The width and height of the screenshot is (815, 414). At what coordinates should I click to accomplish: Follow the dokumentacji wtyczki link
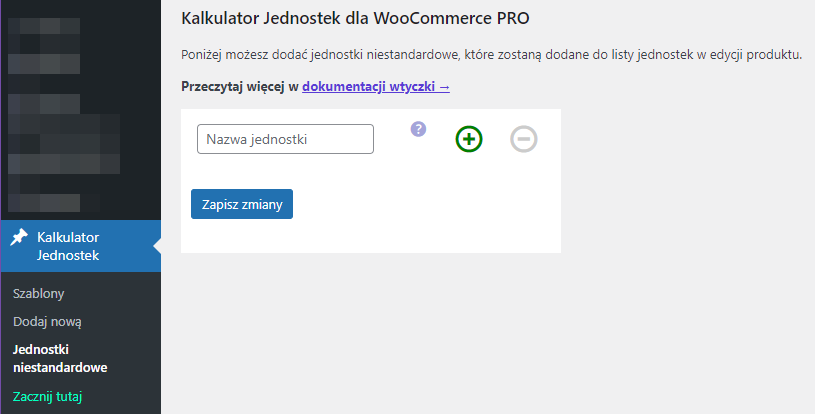(x=368, y=87)
